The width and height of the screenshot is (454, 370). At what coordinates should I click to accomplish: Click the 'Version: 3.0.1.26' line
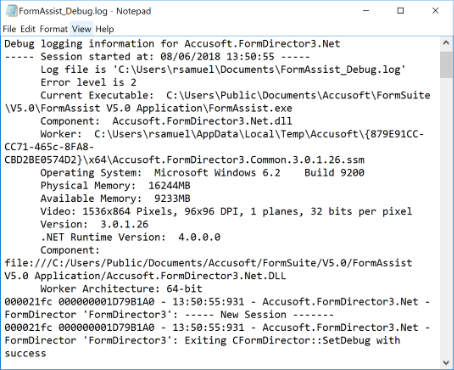94,224
